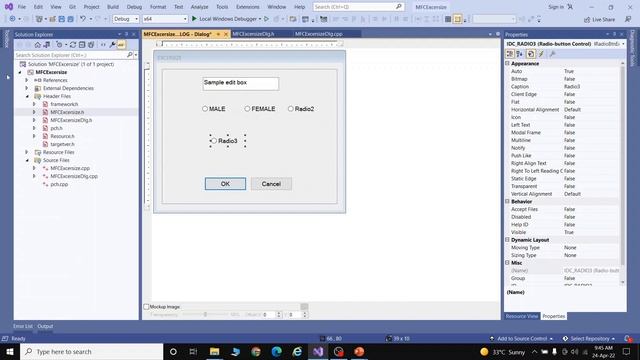This screenshot has height=360, width=640.
Task: Open Task View from the taskbar
Action: click(193, 351)
